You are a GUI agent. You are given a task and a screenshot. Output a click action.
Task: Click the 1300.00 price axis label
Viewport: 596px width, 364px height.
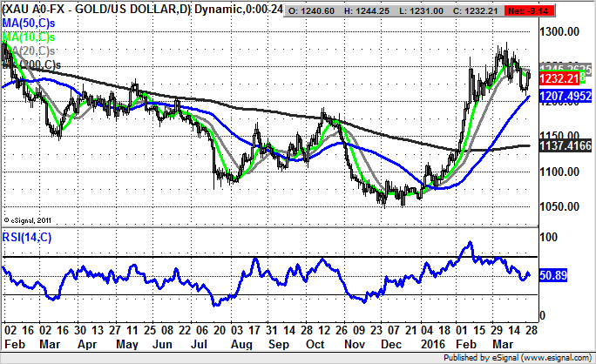[559, 32]
